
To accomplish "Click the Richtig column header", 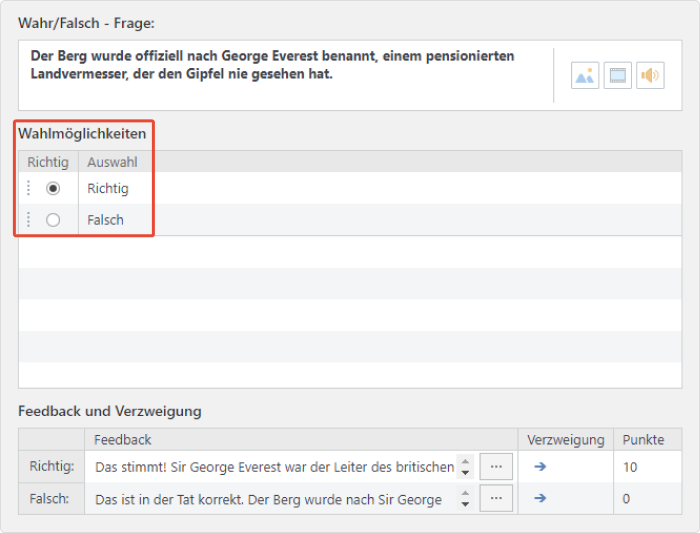I will (48, 162).
